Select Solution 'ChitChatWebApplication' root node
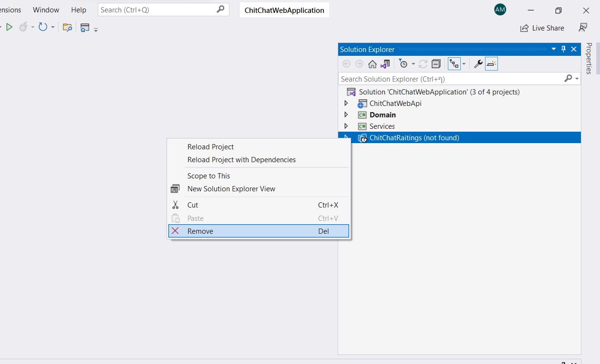The image size is (600, 364). click(x=439, y=92)
